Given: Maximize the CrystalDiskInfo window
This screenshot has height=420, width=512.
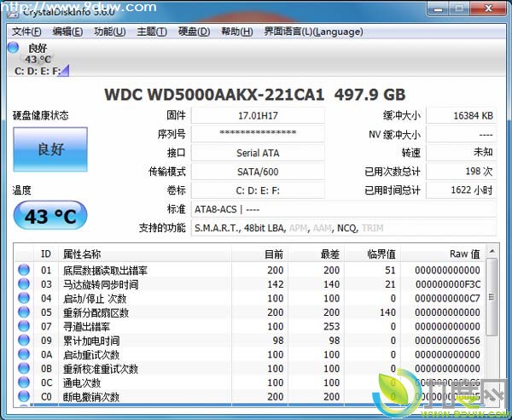Looking at the screenshot, I should pos(459,9).
